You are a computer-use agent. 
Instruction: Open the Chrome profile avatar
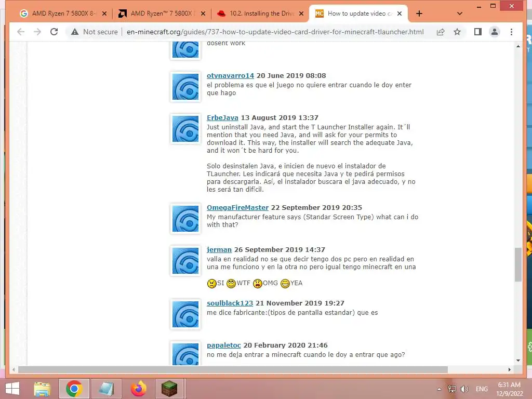click(x=495, y=32)
